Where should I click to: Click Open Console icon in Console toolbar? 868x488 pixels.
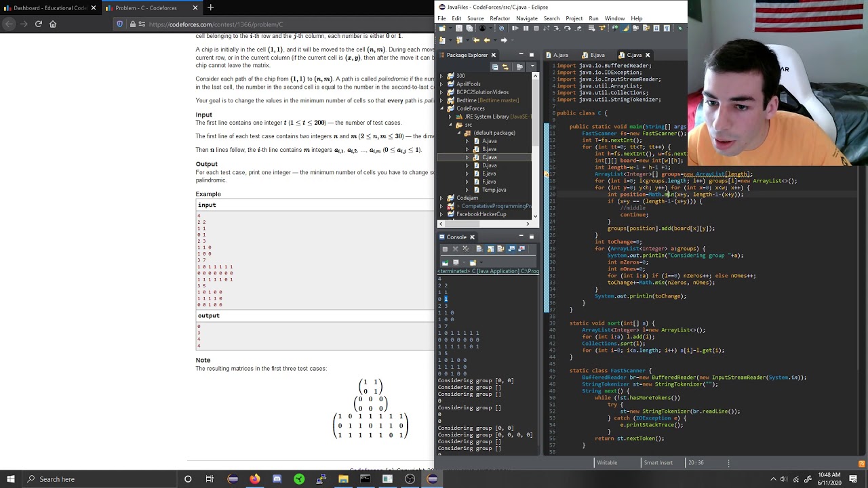(x=473, y=262)
